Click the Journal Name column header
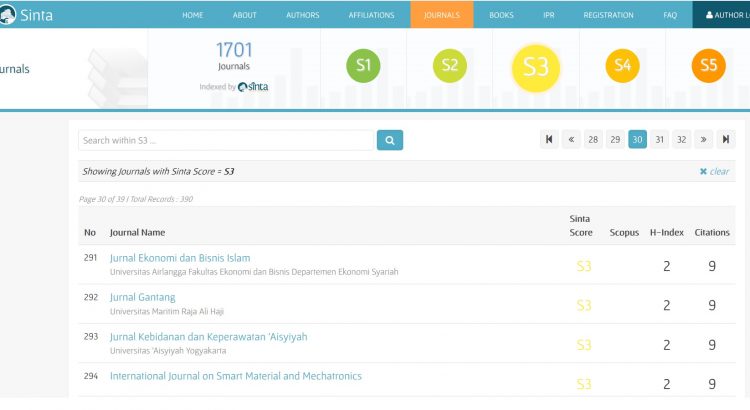The image size is (750, 410). (x=137, y=233)
